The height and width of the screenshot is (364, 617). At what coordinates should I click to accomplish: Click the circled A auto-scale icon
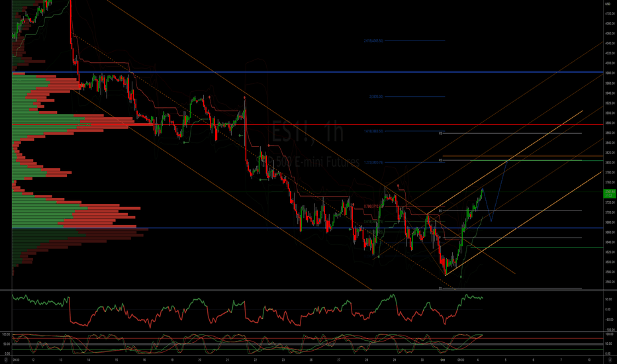610,359
